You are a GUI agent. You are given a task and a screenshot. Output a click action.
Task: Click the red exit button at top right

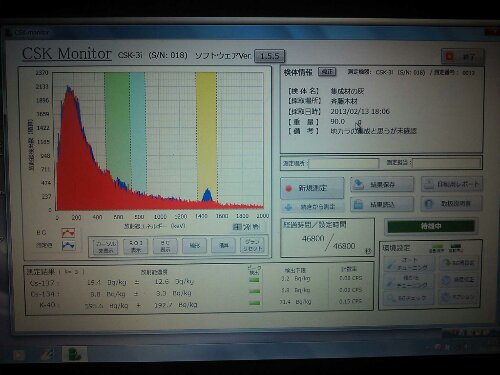tap(462, 57)
